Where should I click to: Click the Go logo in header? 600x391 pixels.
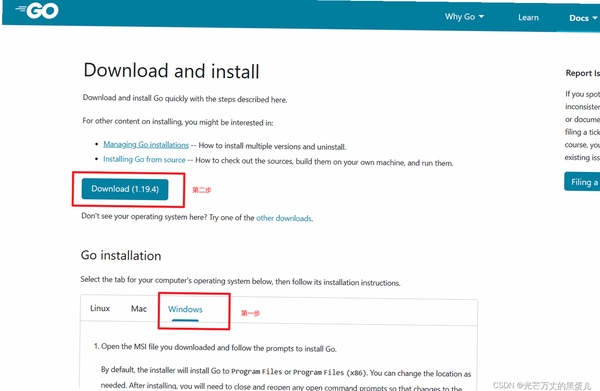[37, 10]
